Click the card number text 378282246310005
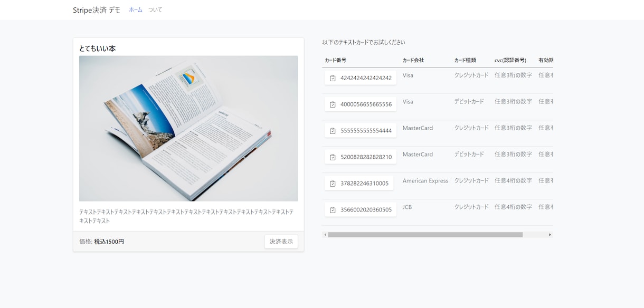The image size is (644, 308). [364, 184]
